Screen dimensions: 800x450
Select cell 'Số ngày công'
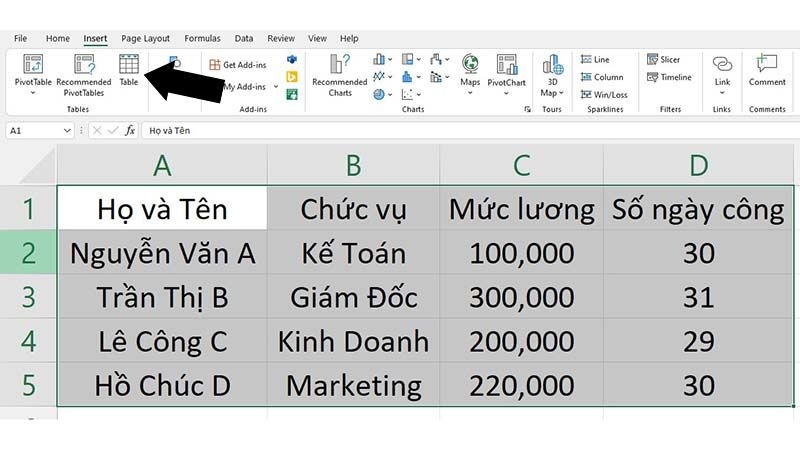698,209
